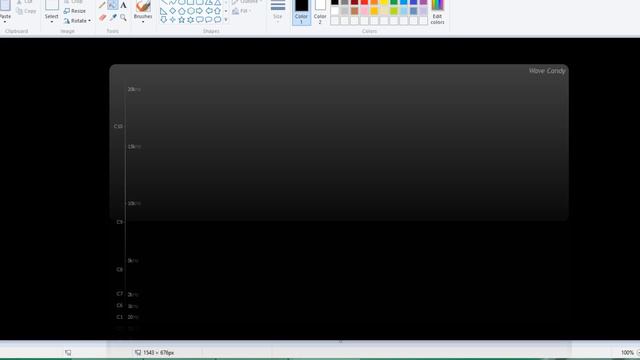Pick the red color swatch
Viewport: 640px width, 360px height.
click(364, 2)
